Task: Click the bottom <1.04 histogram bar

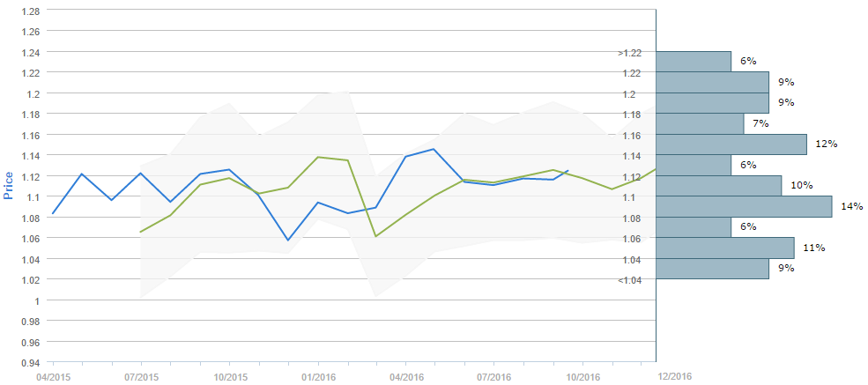Action: [712, 269]
